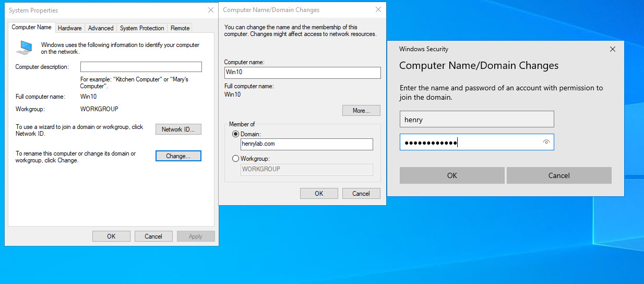Confirm credentials with Windows Security OK

coord(452,175)
